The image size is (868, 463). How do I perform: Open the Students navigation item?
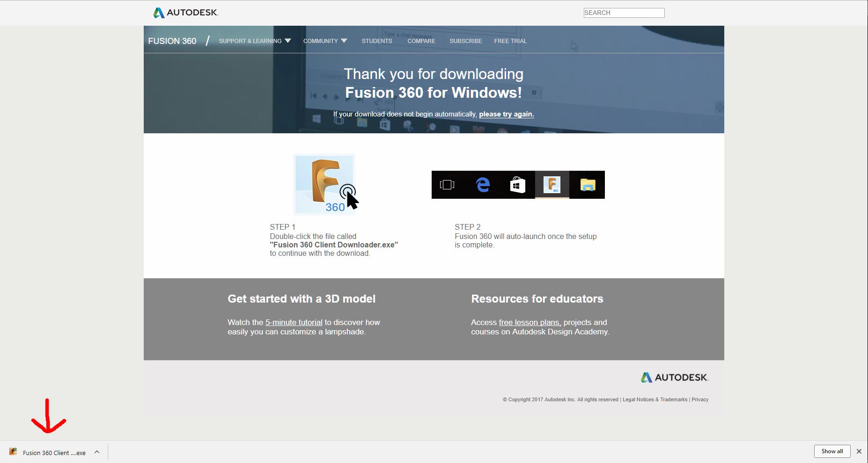coord(376,41)
